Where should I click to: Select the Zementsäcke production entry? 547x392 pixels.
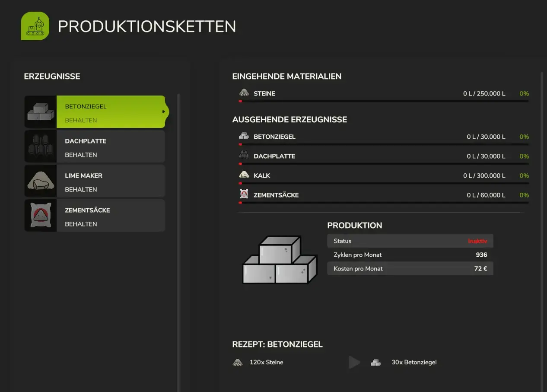[x=111, y=216]
